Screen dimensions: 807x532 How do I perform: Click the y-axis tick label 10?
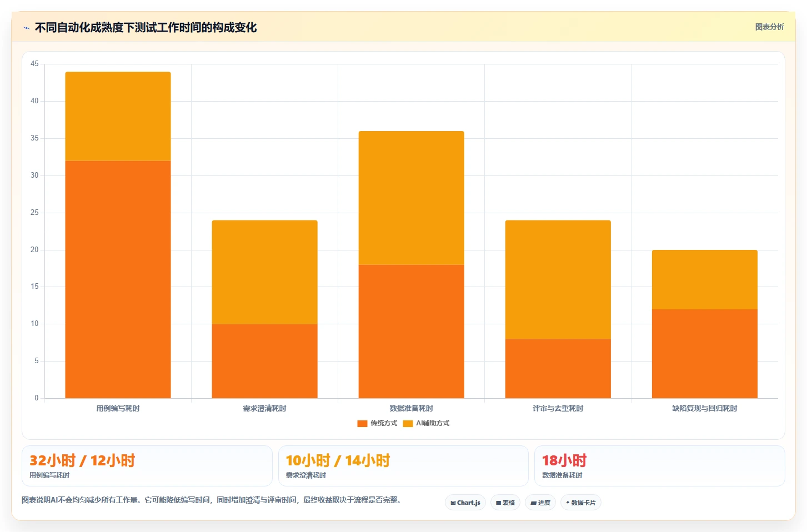(34, 324)
